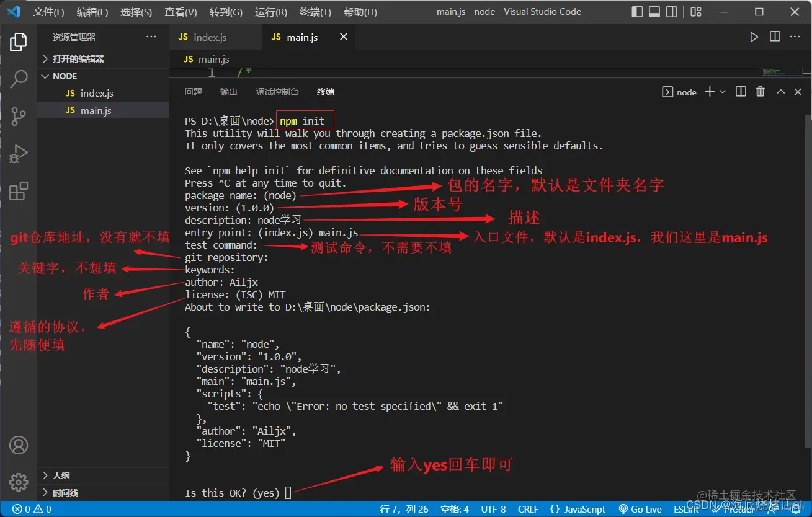812x517 pixels.
Task: Open the 选择(S) menu
Action: coord(136,12)
